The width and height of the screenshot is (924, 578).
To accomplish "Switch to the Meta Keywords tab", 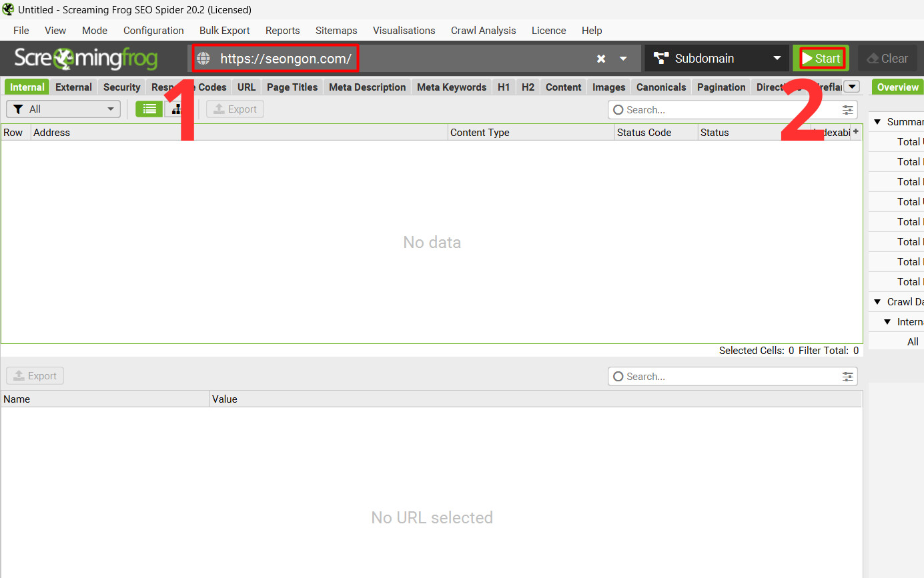I will 452,87.
